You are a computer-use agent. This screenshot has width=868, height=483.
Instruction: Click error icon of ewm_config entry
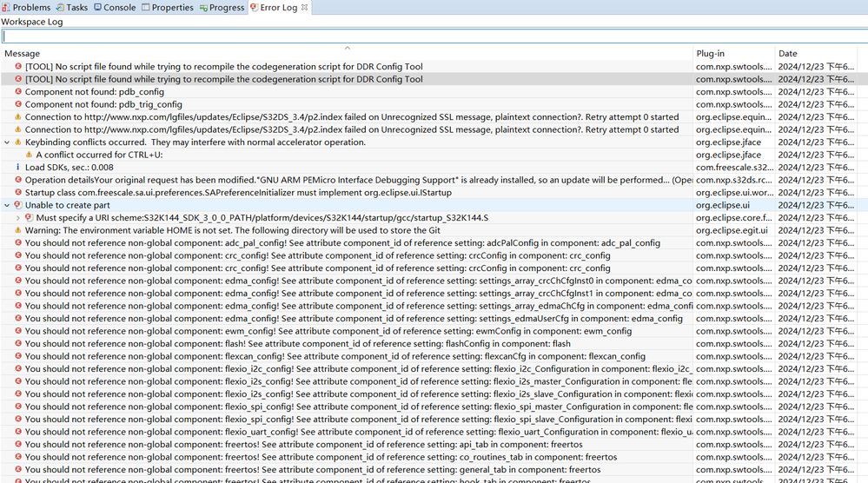[17, 331]
